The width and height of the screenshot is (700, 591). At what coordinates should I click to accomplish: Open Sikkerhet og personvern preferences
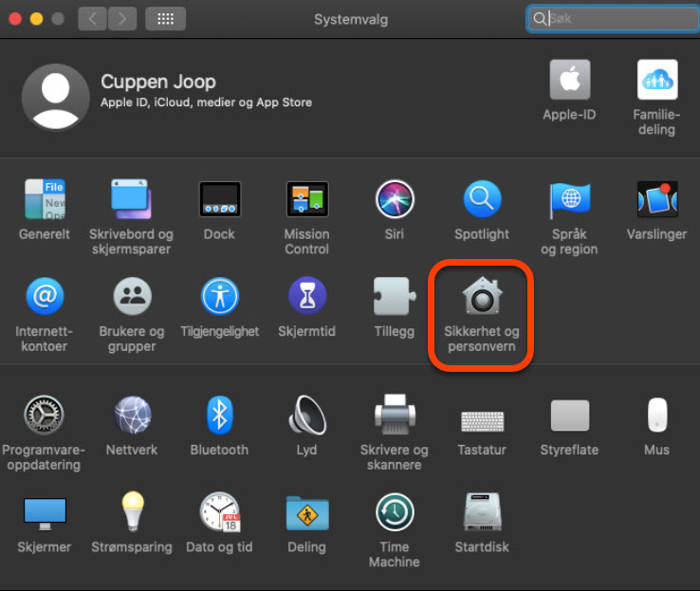point(482,298)
